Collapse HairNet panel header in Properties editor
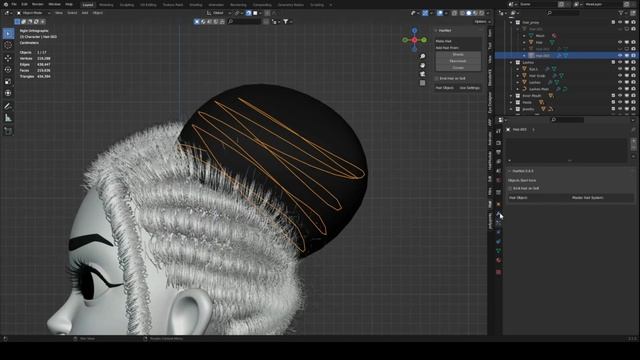This screenshot has width=640, height=360. pos(570,171)
